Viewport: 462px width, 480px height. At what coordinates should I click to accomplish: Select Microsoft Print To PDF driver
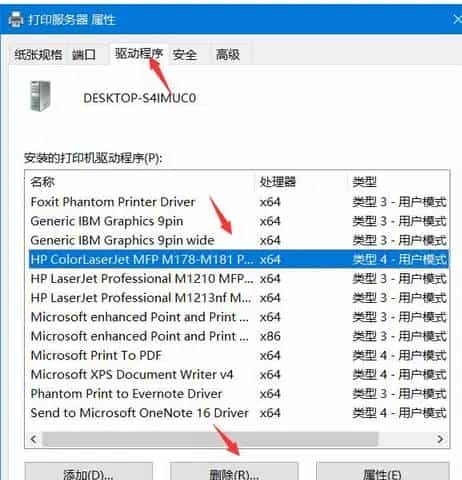[x=239, y=355]
